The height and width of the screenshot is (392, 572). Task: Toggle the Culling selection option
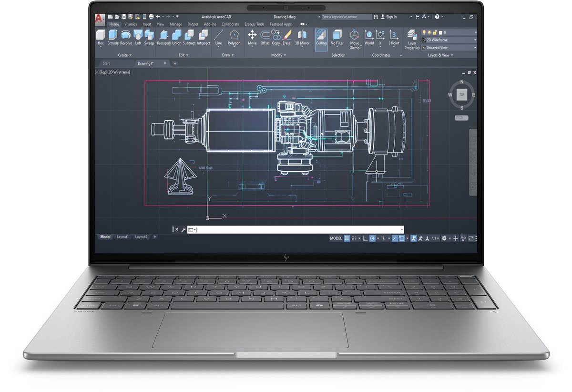click(321, 37)
